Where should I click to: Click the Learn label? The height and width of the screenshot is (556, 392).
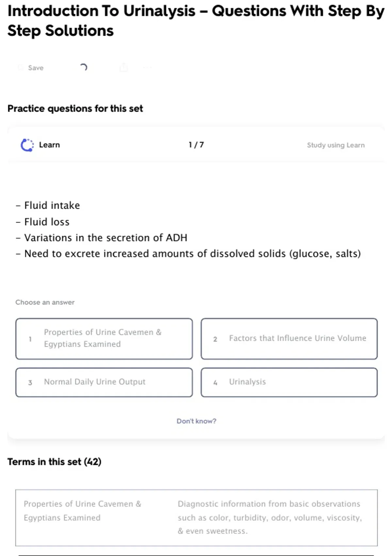pyautogui.click(x=49, y=145)
